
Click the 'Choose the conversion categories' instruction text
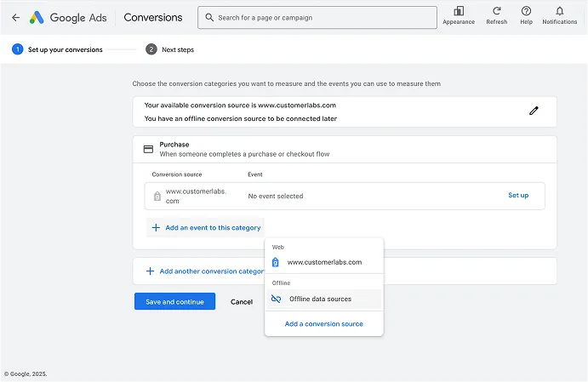tap(287, 83)
